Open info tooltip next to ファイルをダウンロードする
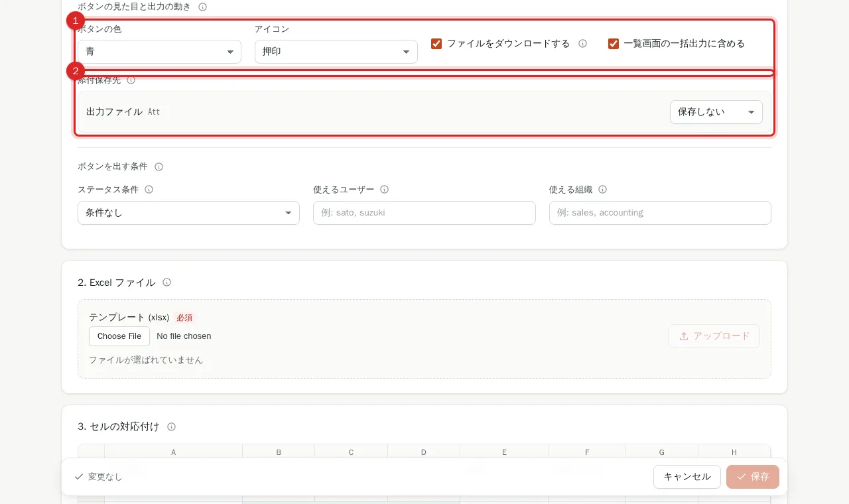The height and width of the screenshot is (504, 849). pyautogui.click(x=583, y=44)
